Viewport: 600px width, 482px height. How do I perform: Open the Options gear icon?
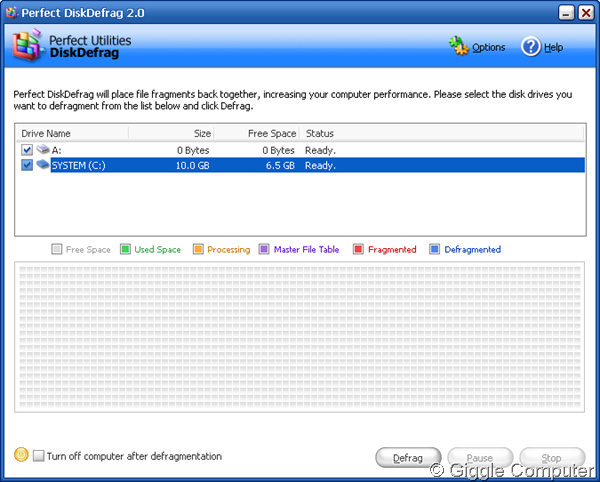tap(458, 46)
